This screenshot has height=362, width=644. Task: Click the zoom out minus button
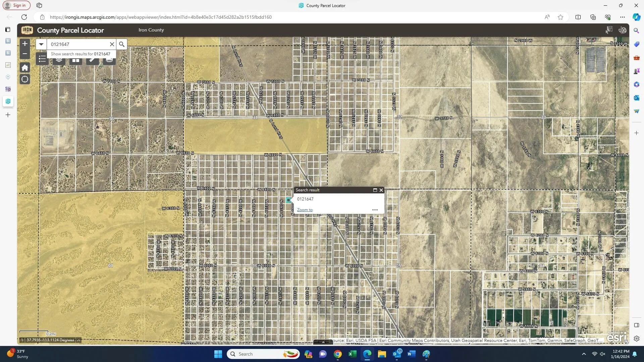tap(25, 54)
